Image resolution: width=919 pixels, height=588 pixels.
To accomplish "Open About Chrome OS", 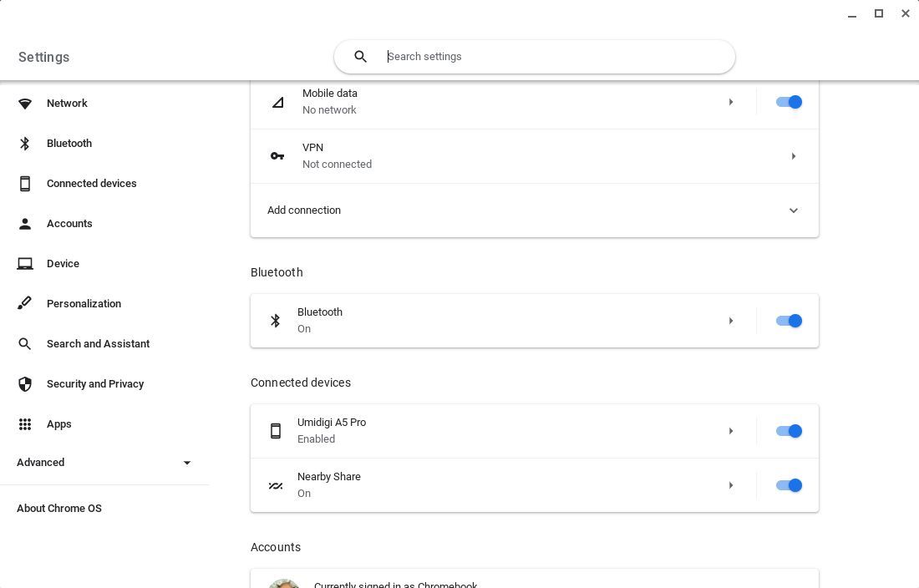I will 59,508.
